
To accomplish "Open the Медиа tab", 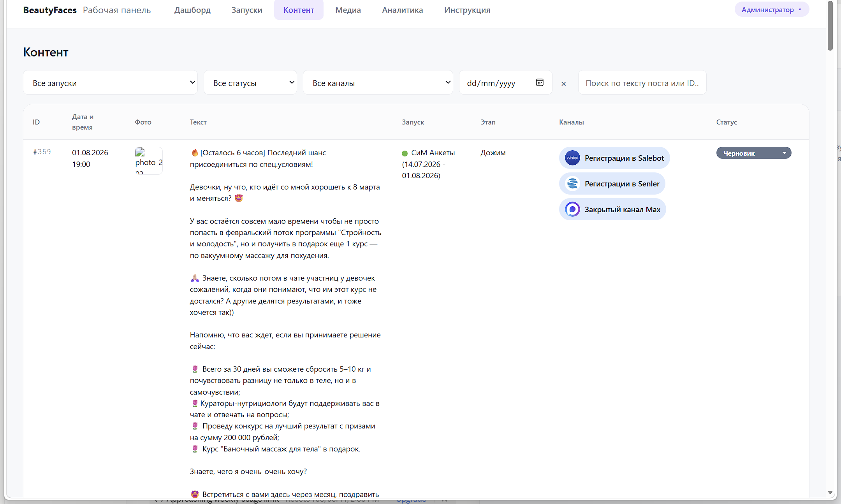I will 348,10.
